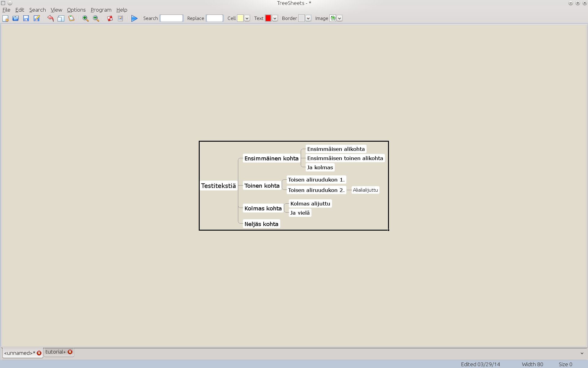Image resolution: width=588 pixels, height=368 pixels.
Task: Undo with the red arrow icon
Action: click(51, 18)
